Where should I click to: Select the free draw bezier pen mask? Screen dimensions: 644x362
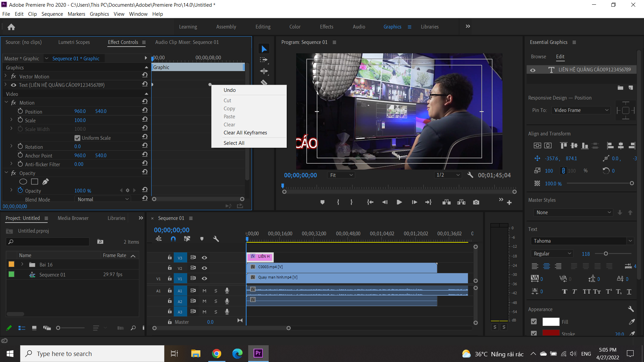pos(46,182)
